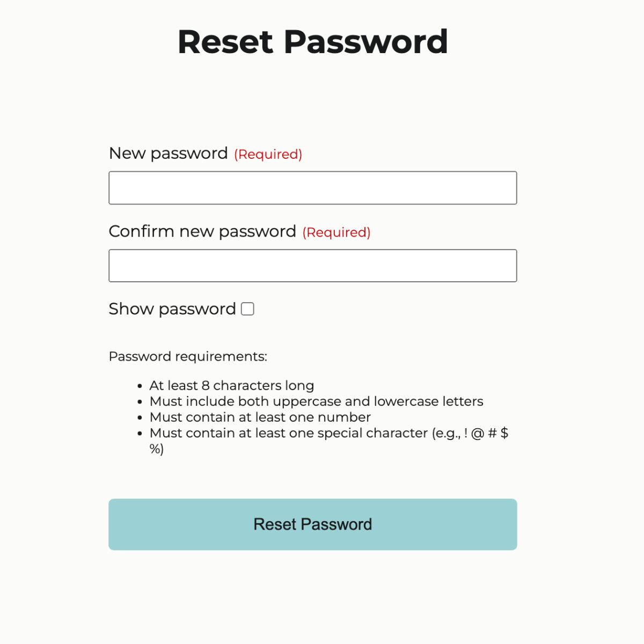The height and width of the screenshot is (644, 644).
Task: Select the 'At least 8 characters long' bullet
Action: [232, 385]
